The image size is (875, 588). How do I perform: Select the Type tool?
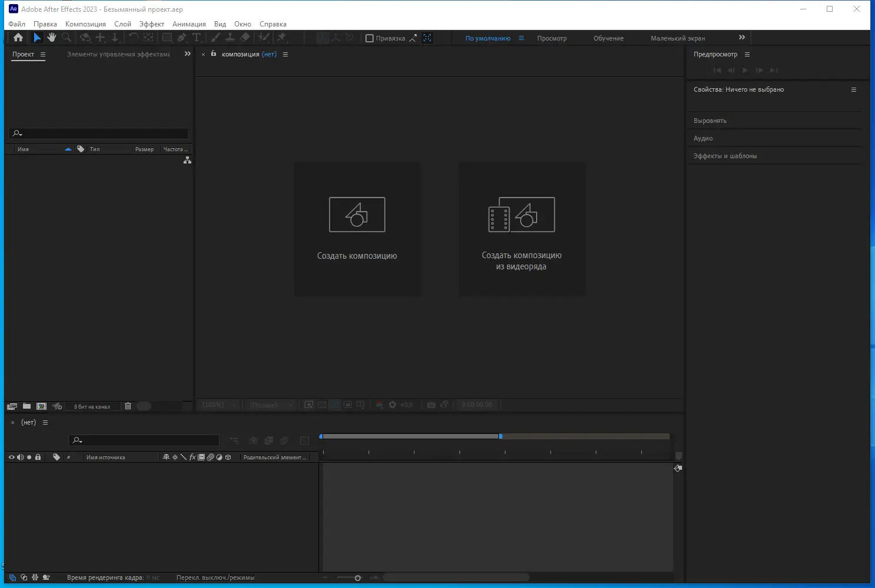point(197,37)
